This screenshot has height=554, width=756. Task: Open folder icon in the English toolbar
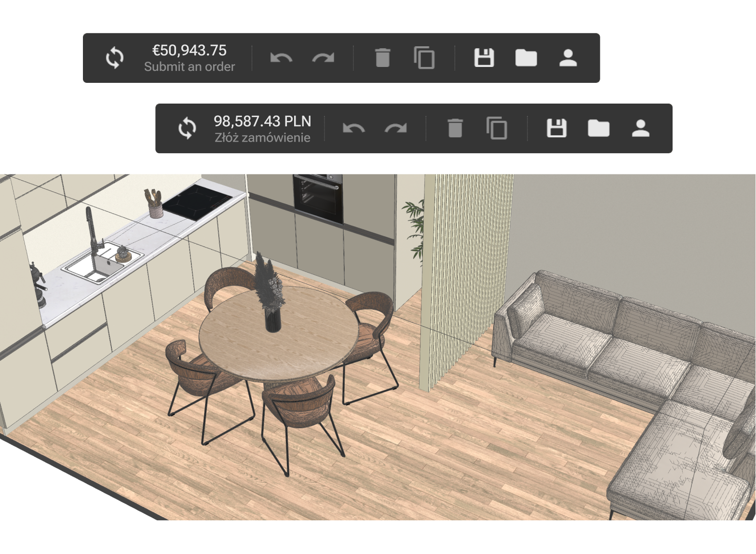point(526,58)
